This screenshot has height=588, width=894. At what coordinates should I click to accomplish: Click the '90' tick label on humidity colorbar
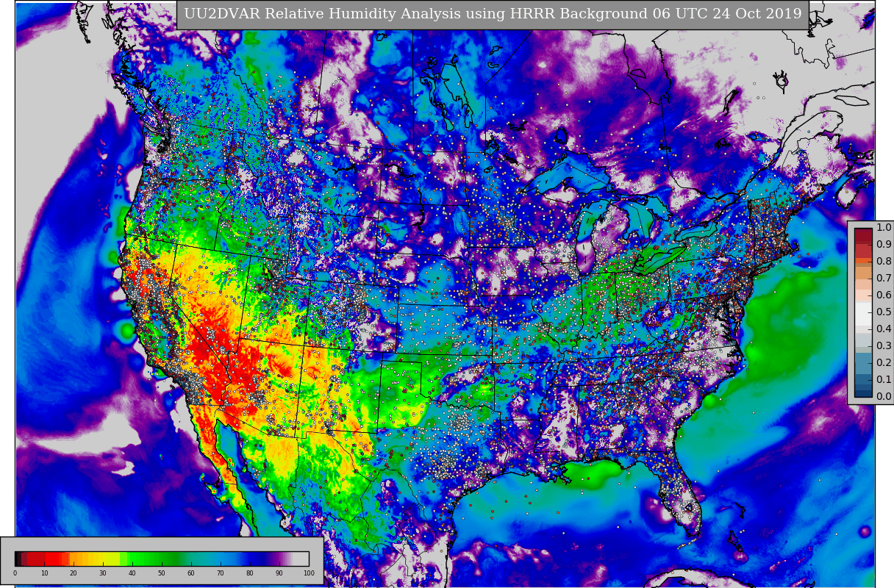(279, 573)
